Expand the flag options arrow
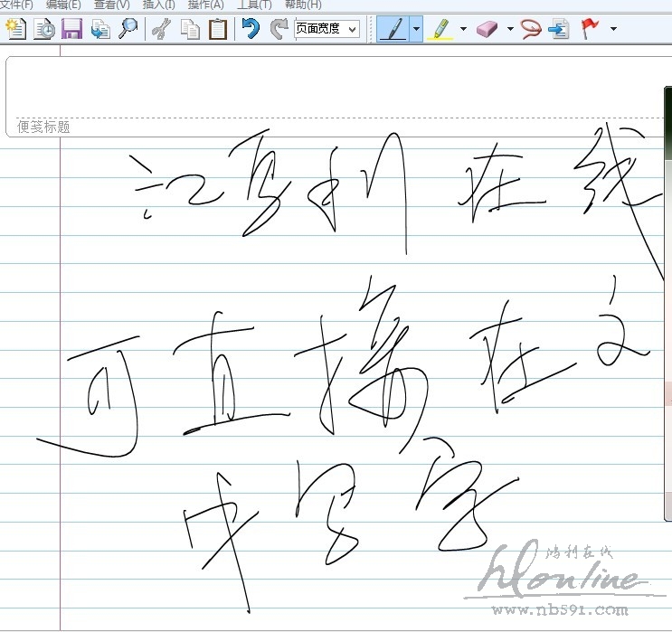 pos(613,29)
